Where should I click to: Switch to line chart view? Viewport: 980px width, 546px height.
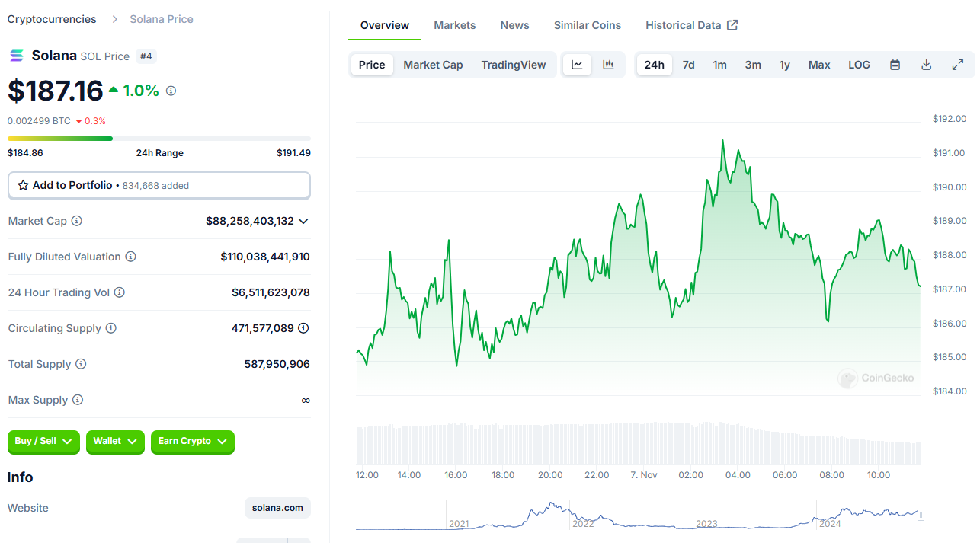[577, 65]
